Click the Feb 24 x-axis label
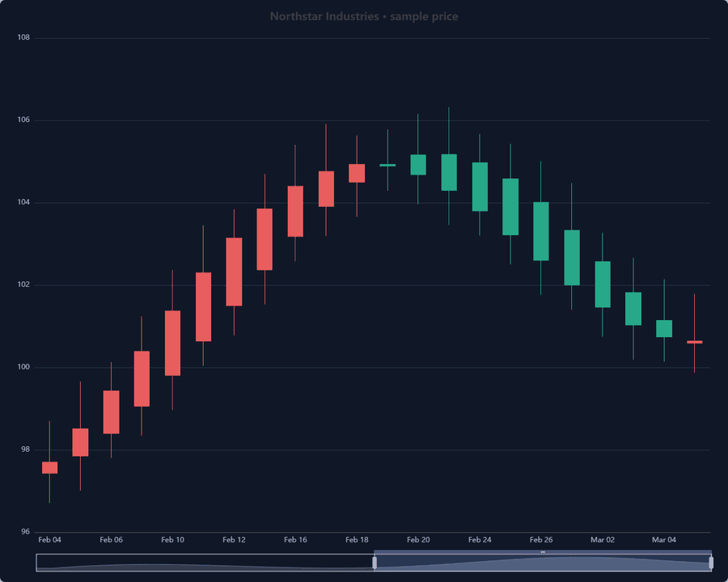This screenshot has width=728, height=582. coord(480,540)
